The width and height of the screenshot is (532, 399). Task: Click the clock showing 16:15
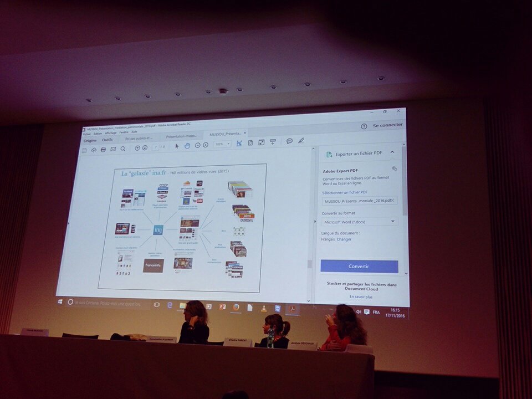coord(395,310)
